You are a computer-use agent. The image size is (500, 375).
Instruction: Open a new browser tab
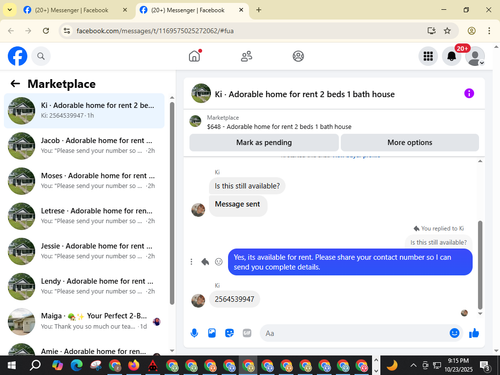(259, 10)
